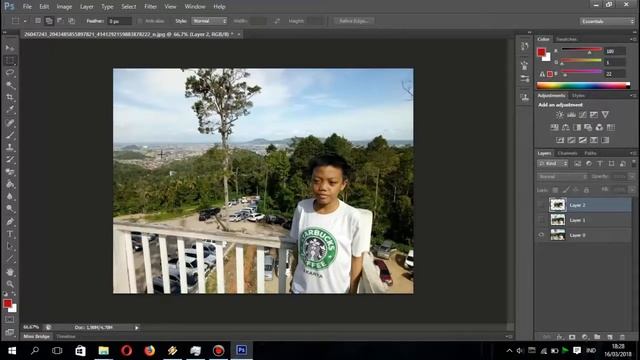Select the Magic Wand tool
Viewport: 640px width, 360px height.
pyautogui.click(x=10, y=85)
